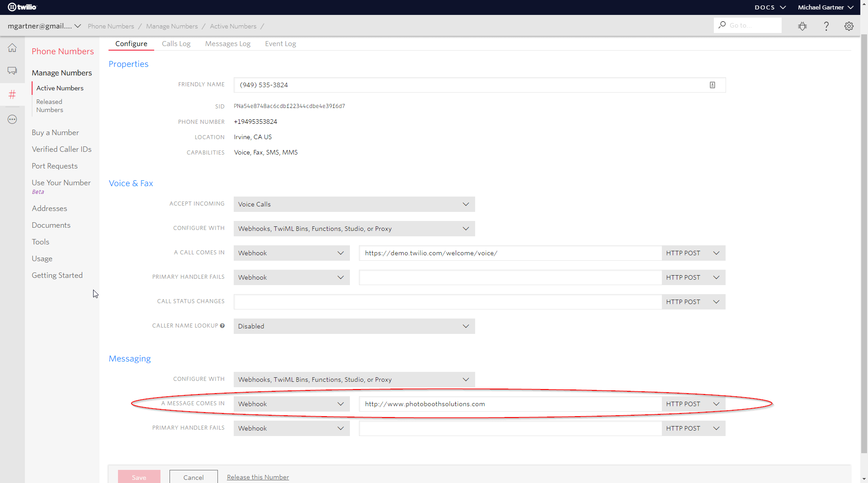This screenshot has width=868, height=483.
Task: Click Manage Numbers breadcrumb link
Action: pyautogui.click(x=172, y=26)
